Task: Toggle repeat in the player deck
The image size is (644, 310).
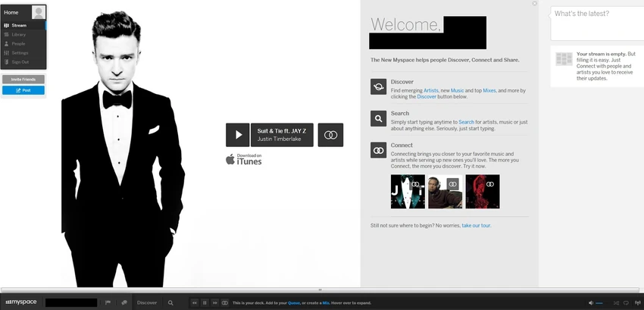Action: click(627, 303)
